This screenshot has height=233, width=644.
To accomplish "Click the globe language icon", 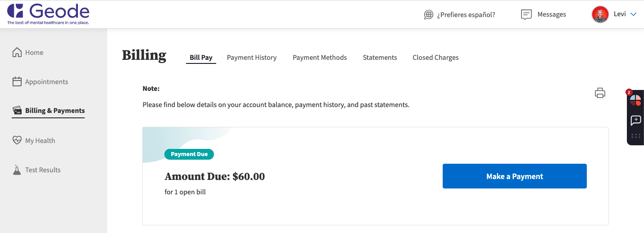I will pos(429,14).
